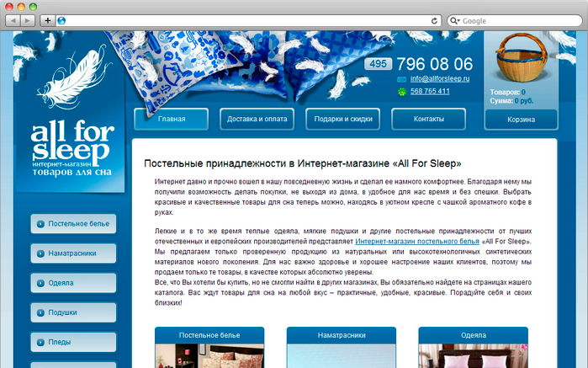
Task: Add bookmark with the plus button
Action: pos(48,21)
